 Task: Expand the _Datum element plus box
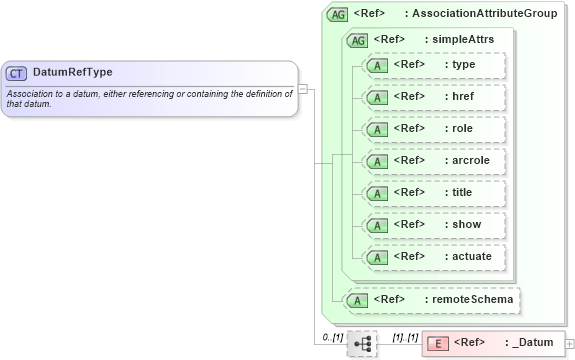pyautogui.click(x=569, y=344)
